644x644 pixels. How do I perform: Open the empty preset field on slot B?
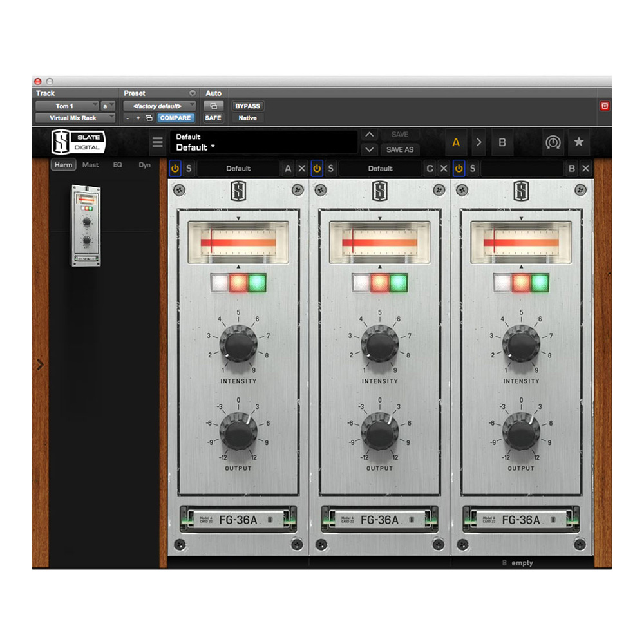[x=522, y=168]
